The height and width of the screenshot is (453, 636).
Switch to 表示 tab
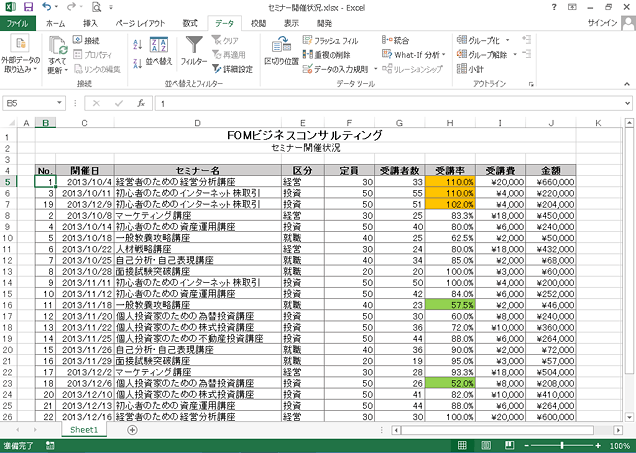pos(291,23)
